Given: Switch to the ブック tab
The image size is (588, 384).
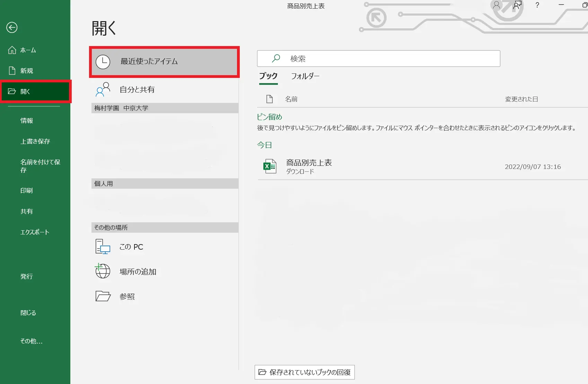Looking at the screenshot, I should click(269, 76).
